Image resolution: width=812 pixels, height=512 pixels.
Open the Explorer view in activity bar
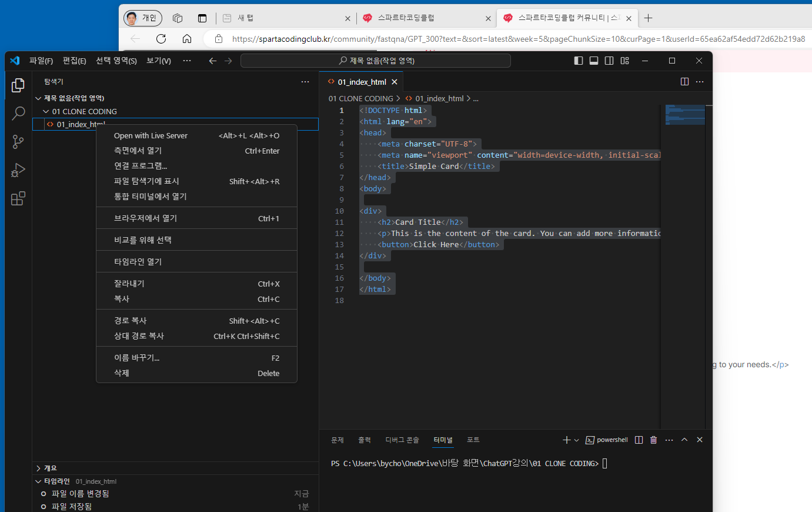tap(18, 85)
